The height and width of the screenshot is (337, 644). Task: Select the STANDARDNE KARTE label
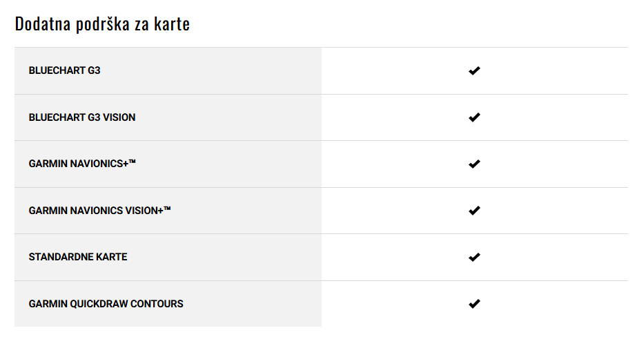pos(78,257)
